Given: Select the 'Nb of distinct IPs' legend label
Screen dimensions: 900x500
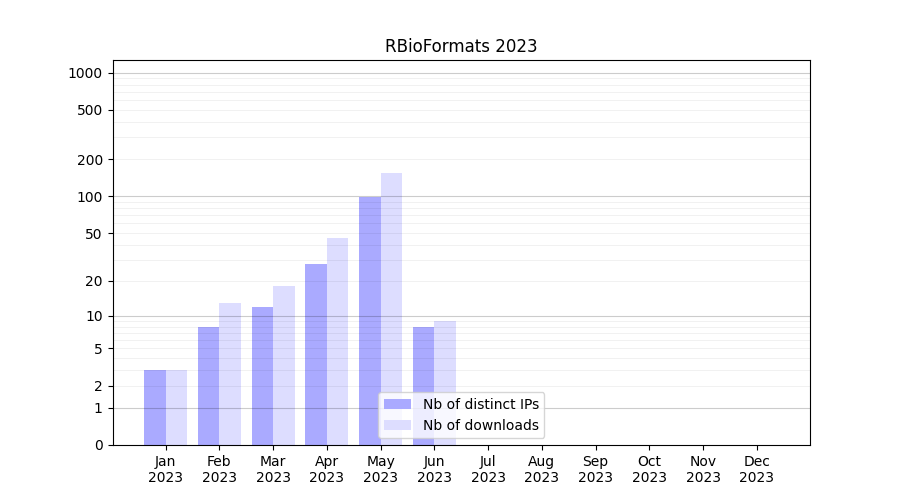Looking at the screenshot, I should coord(480,404).
